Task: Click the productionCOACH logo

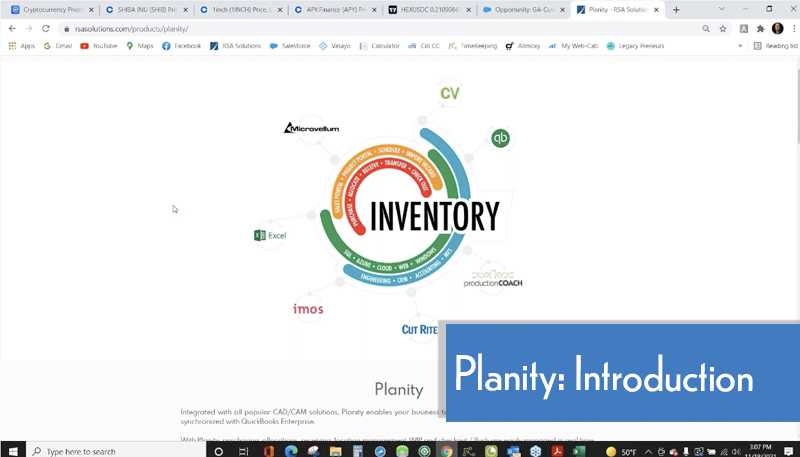Action: pyautogui.click(x=492, y=280)
